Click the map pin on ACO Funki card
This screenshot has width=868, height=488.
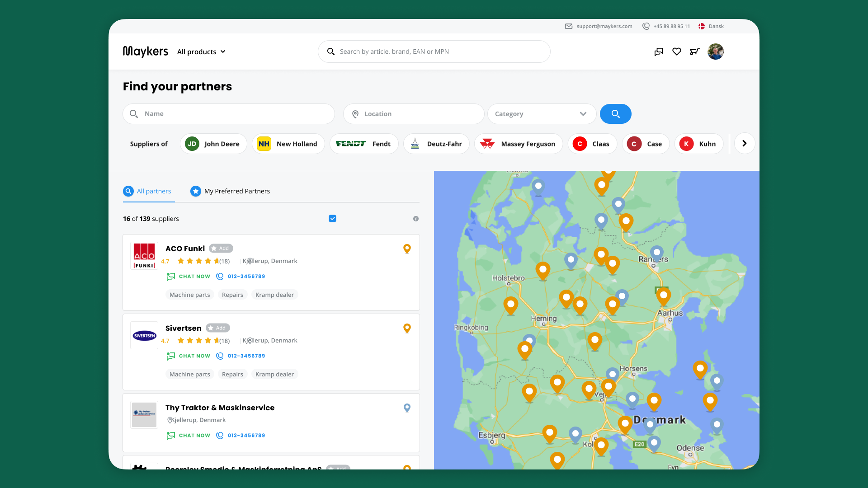click(407, 249)
